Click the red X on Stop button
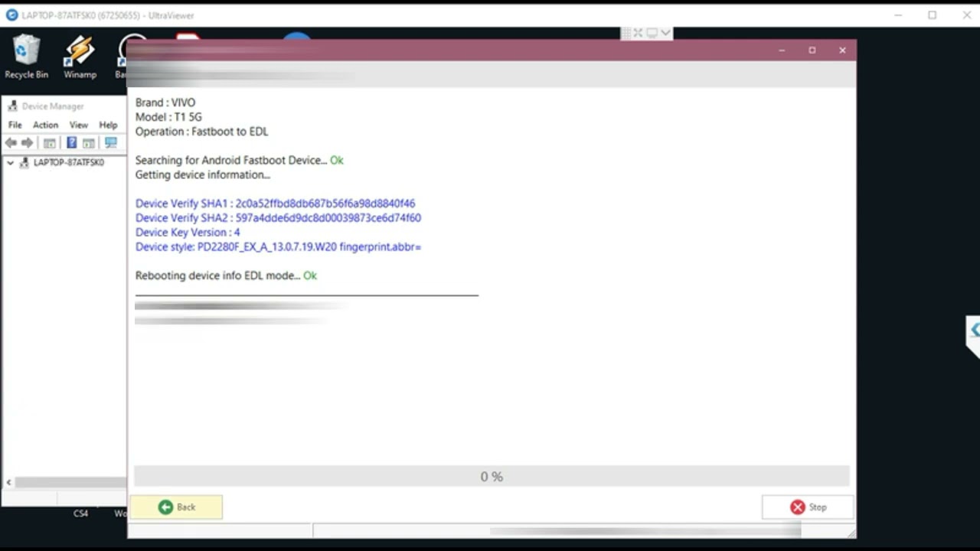 [x=798, y=507]
